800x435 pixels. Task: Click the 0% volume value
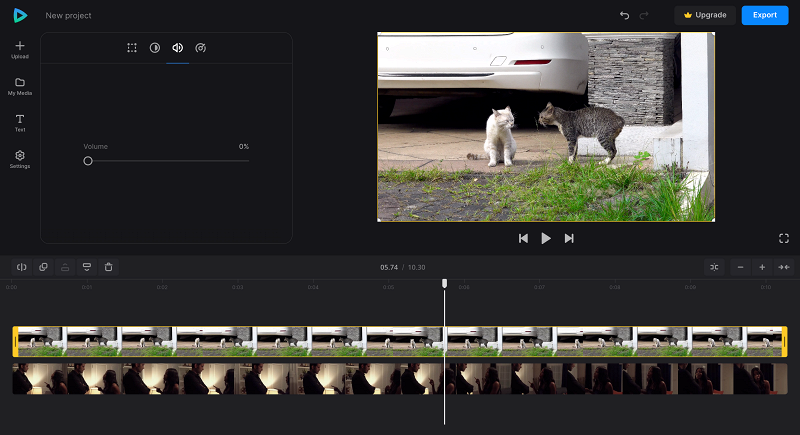[x=244, y=147]
